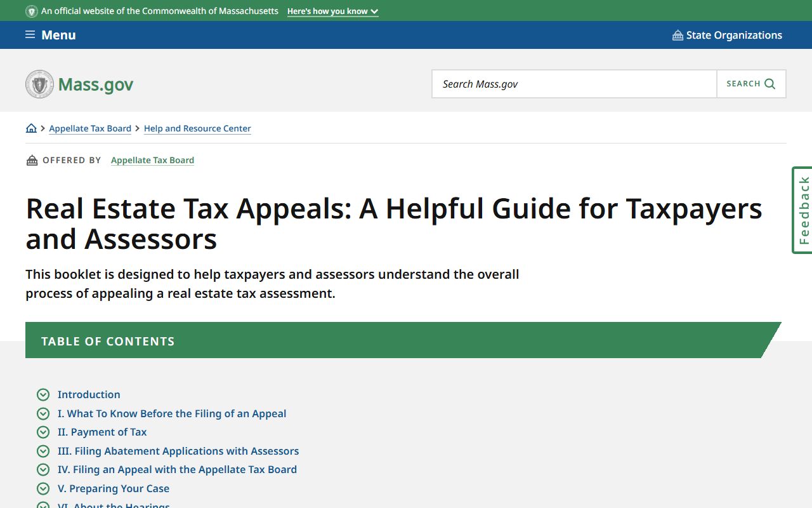Open the Help and Resource Center breadcrumb
Image resolution: width=812 pixels, height=508 pixels.
click(197, 128)
